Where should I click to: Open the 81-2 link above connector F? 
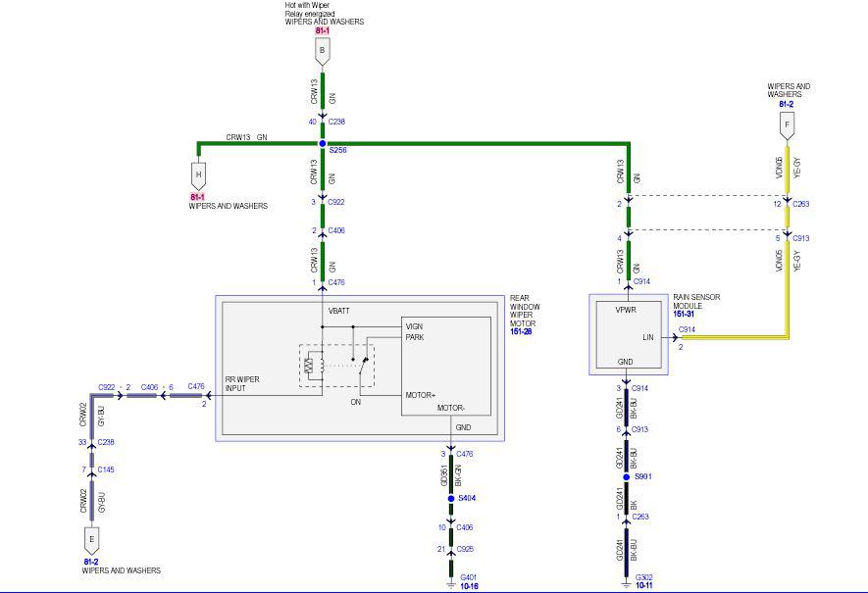[786, 104]
